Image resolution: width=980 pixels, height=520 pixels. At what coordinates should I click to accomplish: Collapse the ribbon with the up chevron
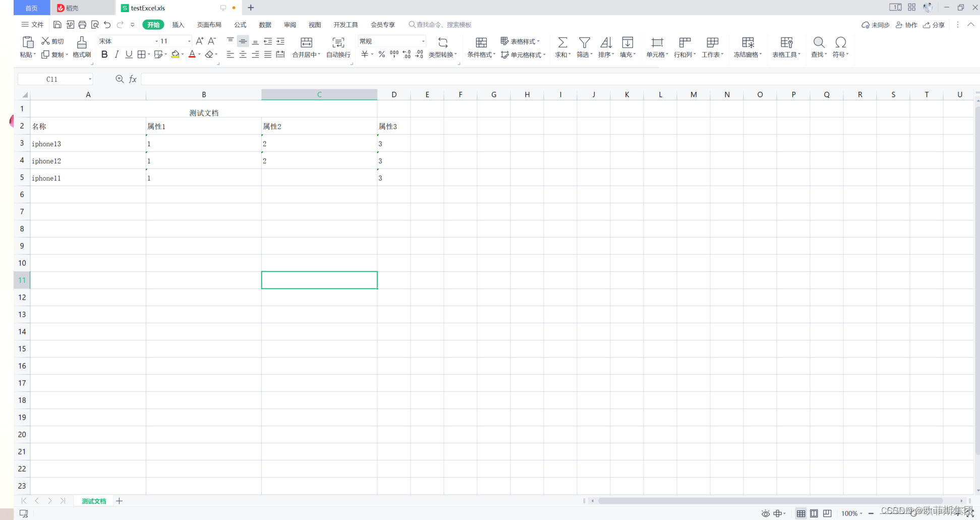(x=970, y=25)
